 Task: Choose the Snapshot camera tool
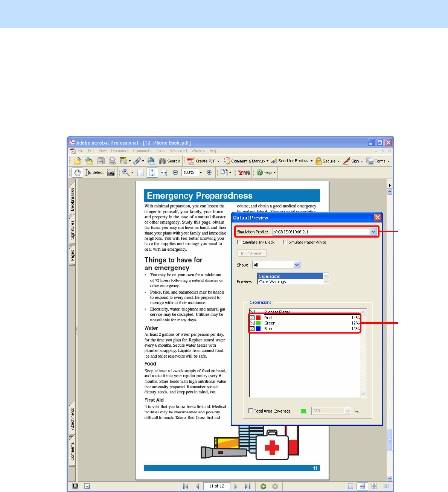coord(111,172)
